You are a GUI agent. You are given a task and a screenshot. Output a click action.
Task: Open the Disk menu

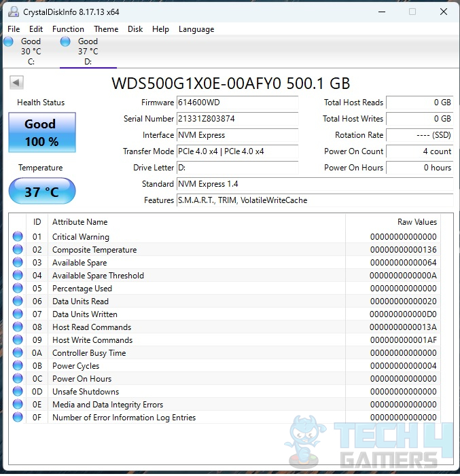click(135, 29)
